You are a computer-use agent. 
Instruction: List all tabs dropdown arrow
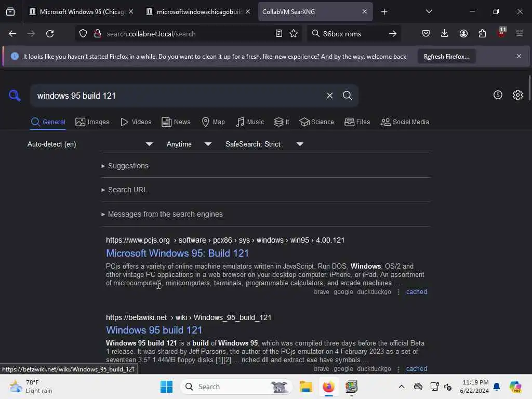coord(429,12)
